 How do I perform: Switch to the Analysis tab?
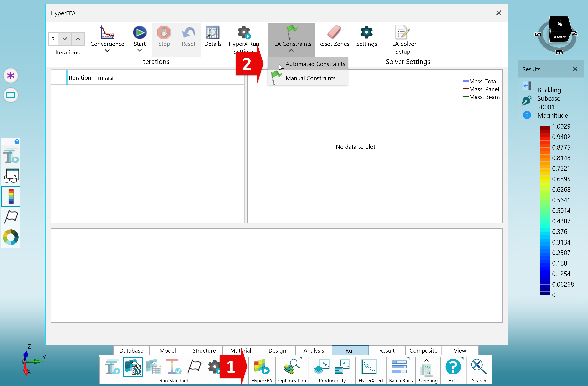point(314,350)
